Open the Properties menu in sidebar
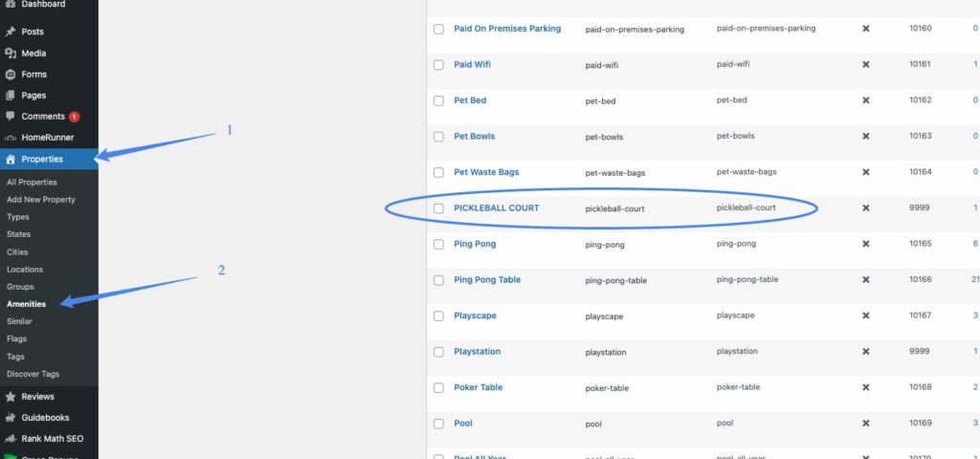The width and height of the screenshot is (980, 459). (x=42, y=160)
